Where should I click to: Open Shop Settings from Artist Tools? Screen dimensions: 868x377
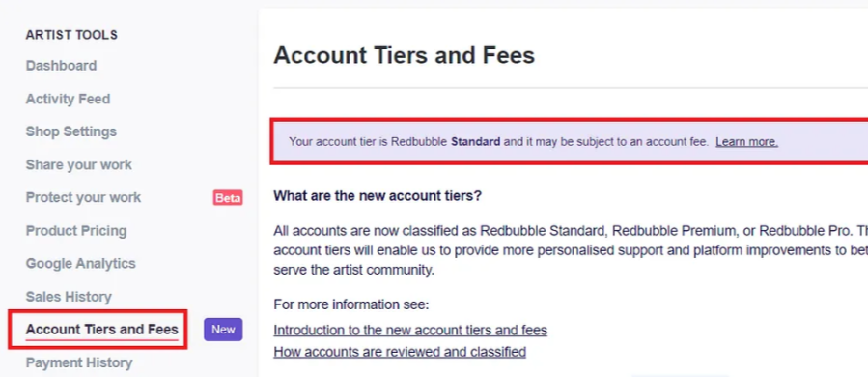pos(70,131)
